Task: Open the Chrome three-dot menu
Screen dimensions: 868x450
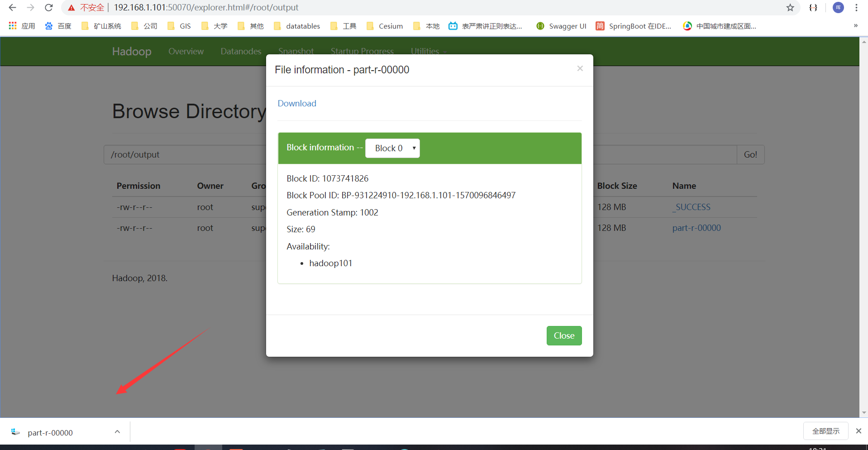Action: [x=856, y=8]
